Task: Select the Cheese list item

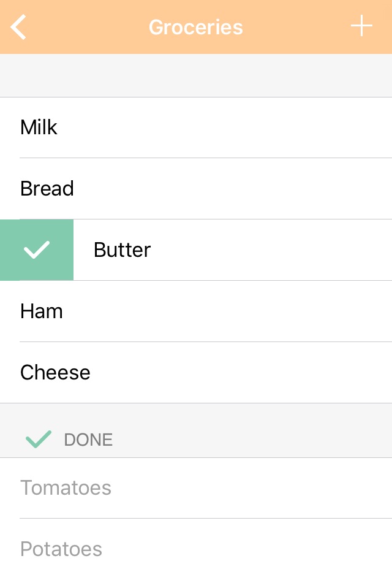Action: (x=196, y=372)
